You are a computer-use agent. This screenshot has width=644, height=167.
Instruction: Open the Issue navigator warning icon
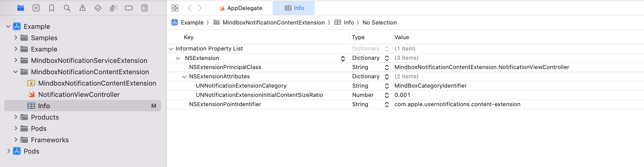[83, 8]
